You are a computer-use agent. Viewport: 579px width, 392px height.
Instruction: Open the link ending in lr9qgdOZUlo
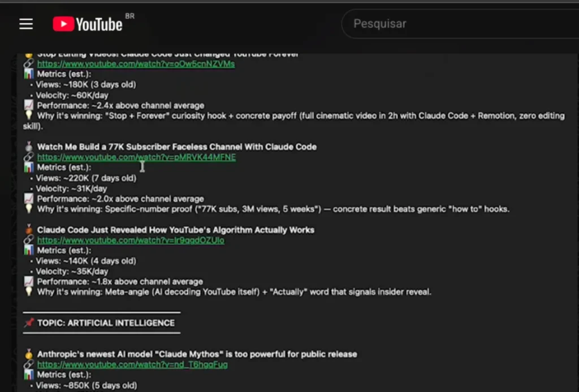(131, 240)
